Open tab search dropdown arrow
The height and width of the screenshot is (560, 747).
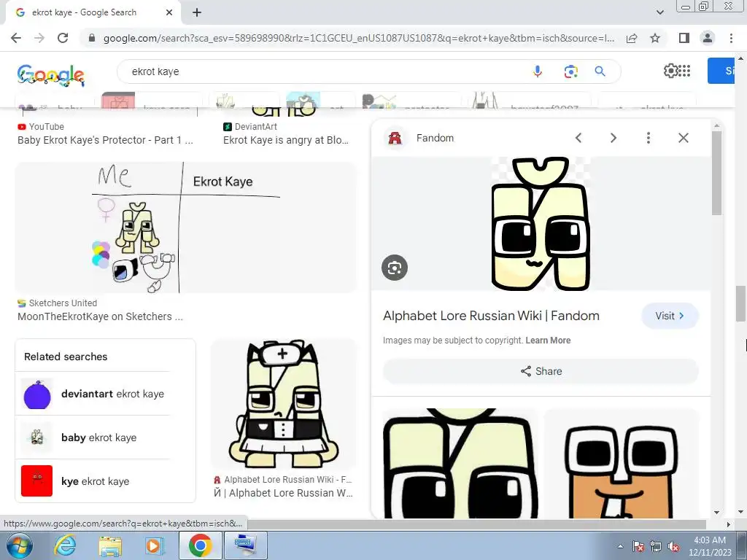pos(659,12)
